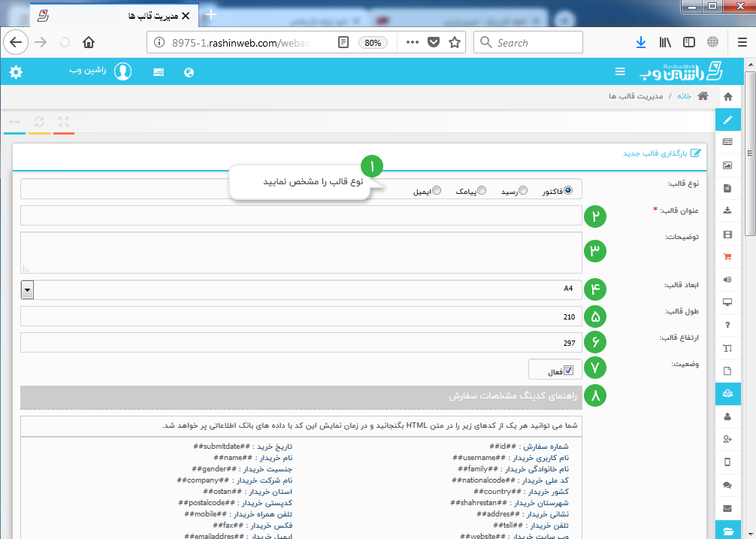Focus the عنوان قالب title field
The height and width of the screenshot is (539, 756).
(x=301, y=216)
